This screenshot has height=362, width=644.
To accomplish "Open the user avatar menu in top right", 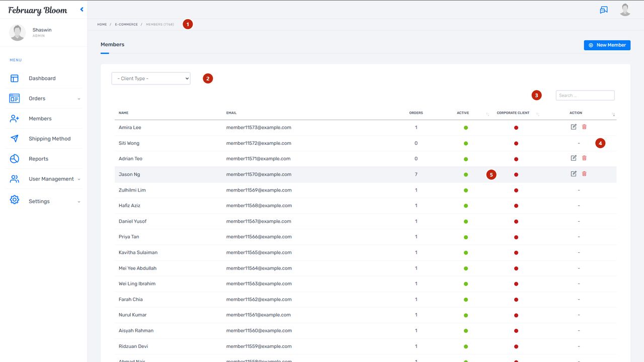I will click(625, 10).
